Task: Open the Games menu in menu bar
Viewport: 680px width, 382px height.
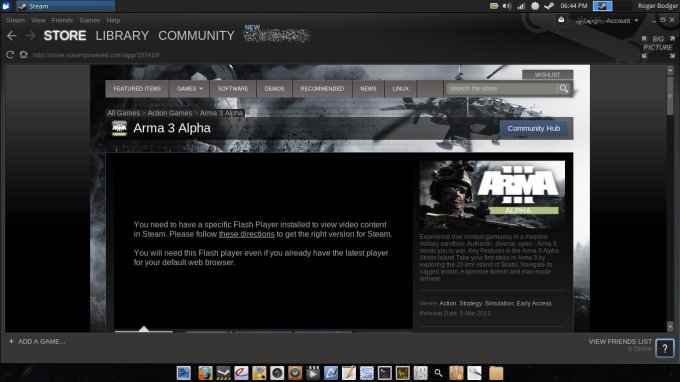Action: pos(90,20)
